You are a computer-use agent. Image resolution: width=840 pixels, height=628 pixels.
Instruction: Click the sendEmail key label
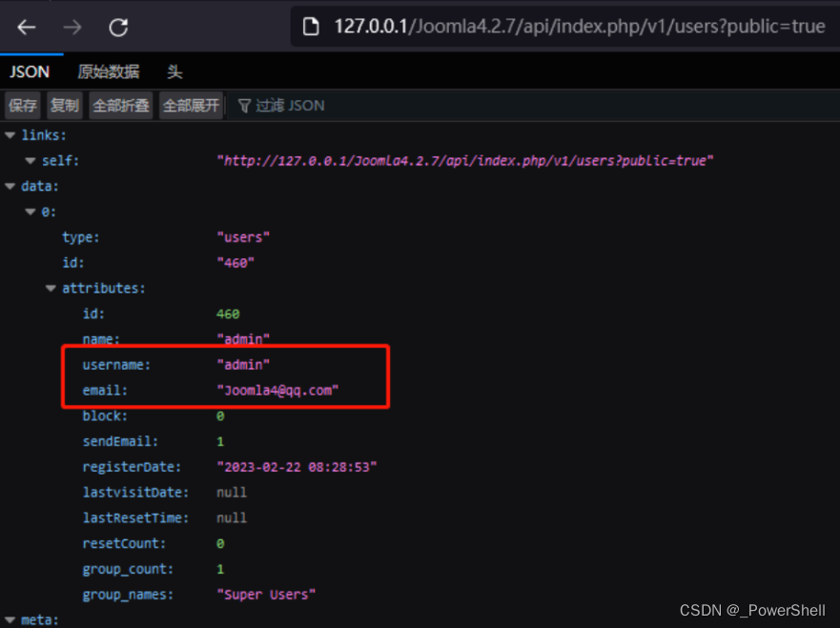point(120,441)
